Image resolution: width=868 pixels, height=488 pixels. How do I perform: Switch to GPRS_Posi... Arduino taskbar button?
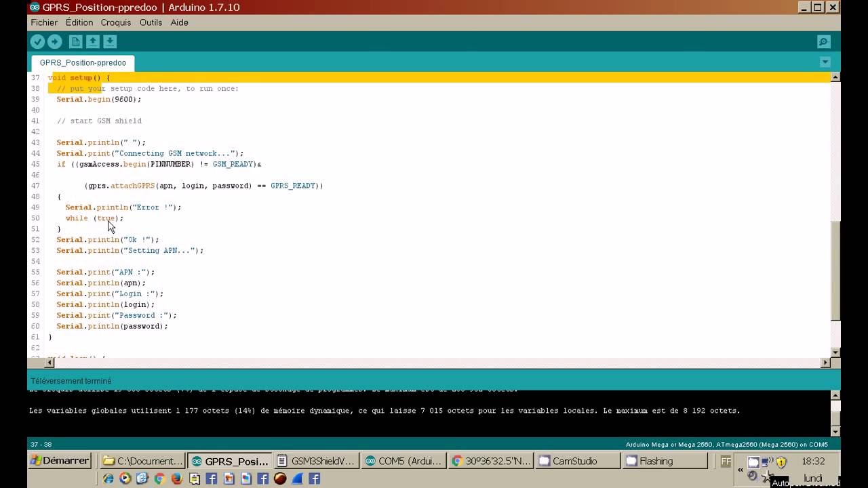[x=229, y=461]
